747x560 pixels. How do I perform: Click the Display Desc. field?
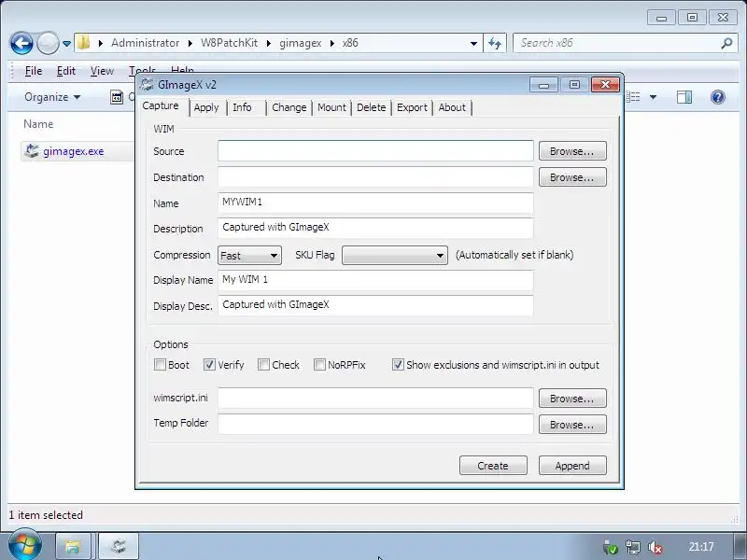click(375, 305)
